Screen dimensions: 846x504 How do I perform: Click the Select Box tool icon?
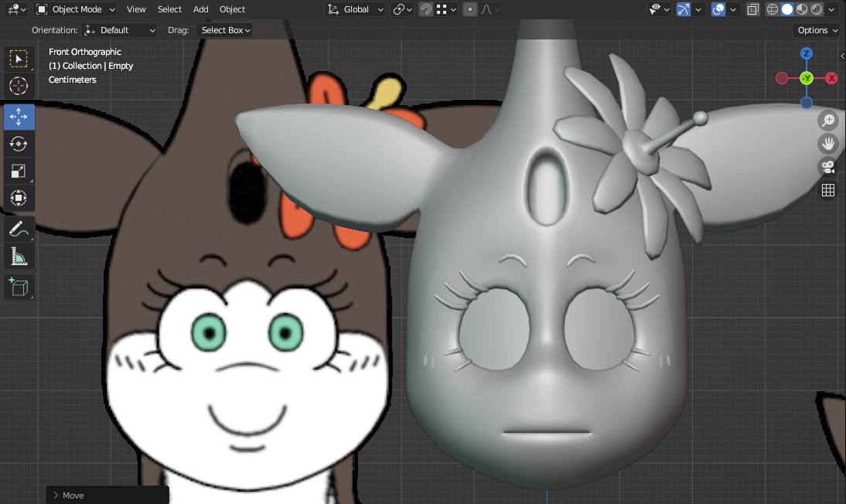point(19,59)
